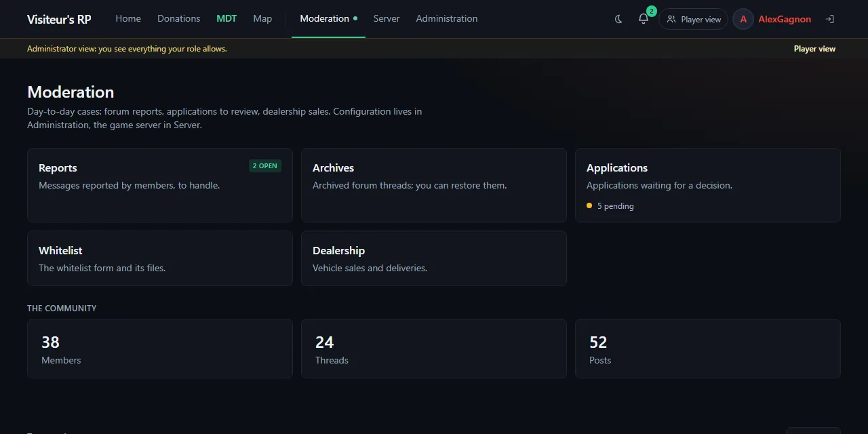Viewport: 868px width, 434px height.
Task: Switch to the Server tab
Action: click(x=387, y=18)
